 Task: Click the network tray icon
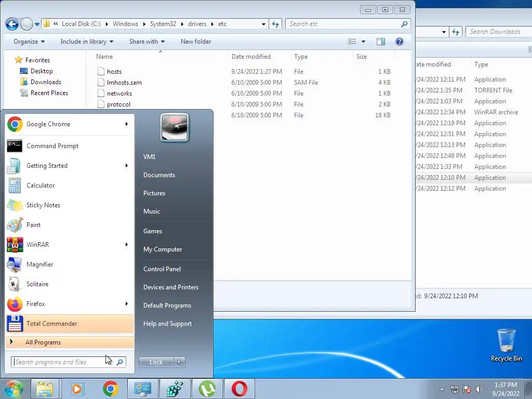tap(454, 389)
